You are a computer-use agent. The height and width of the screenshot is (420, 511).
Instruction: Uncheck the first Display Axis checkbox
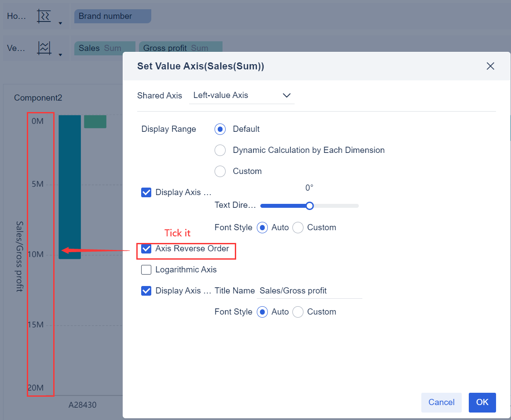click(x=146, y=192)
